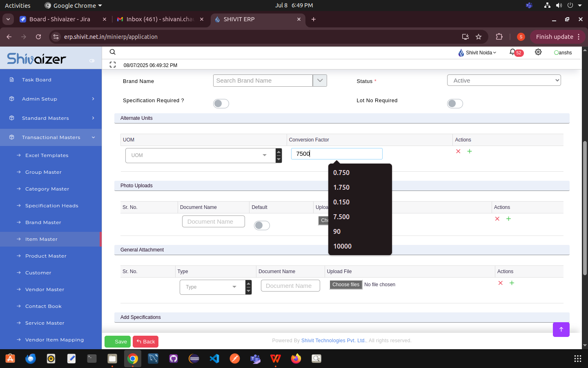Delete the Alternate Units row

coord(458,151)
